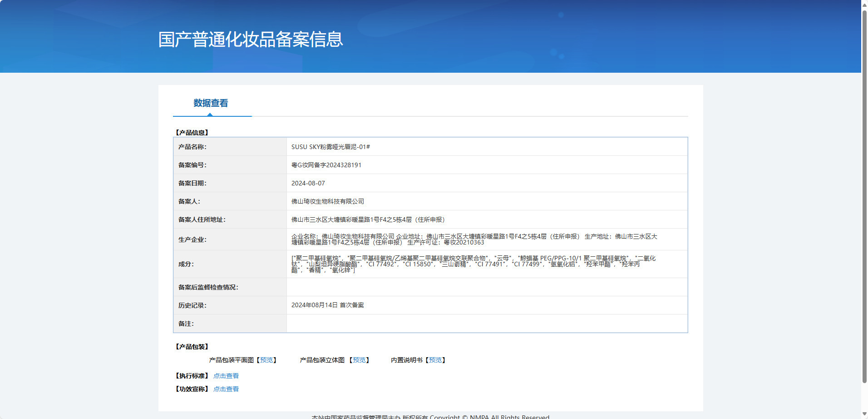Select product name SUSU SKY粉雾哑光唇泥-01#
This screenshot has width=868, height=419.
[330, 147]
